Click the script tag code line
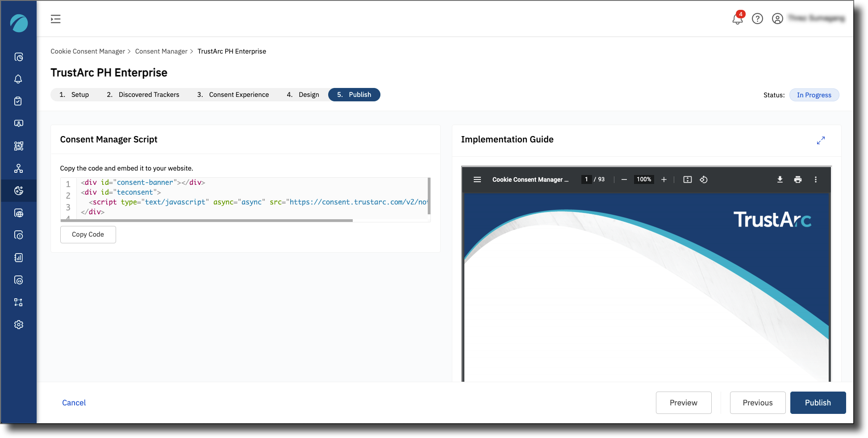Screen dimensions: 868x438 click(x=258, y=202)
